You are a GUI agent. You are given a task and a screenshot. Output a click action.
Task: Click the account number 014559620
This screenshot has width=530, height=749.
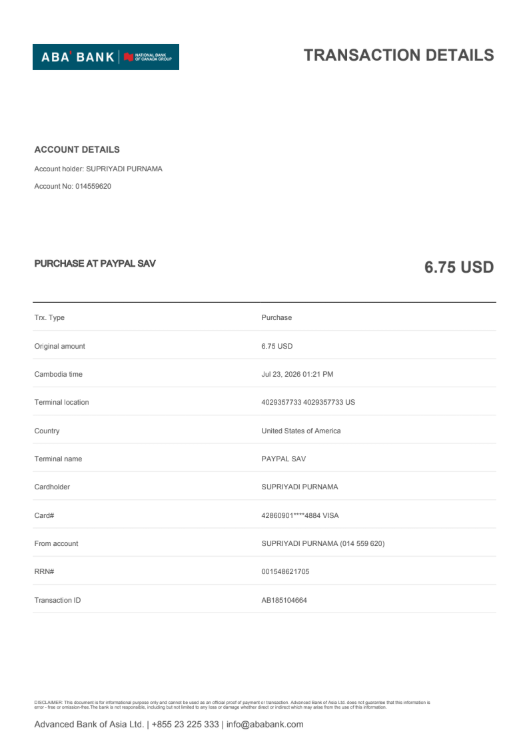tap(93, 186)
